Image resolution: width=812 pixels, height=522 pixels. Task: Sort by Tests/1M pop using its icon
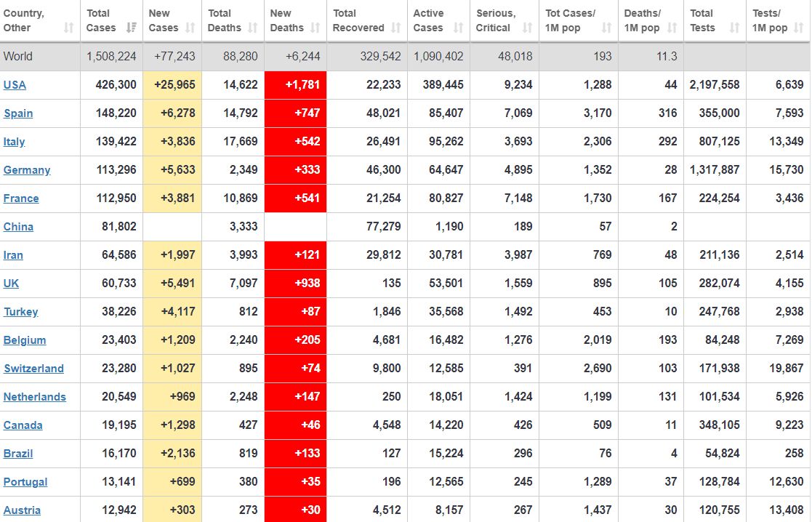pos(800,28)
